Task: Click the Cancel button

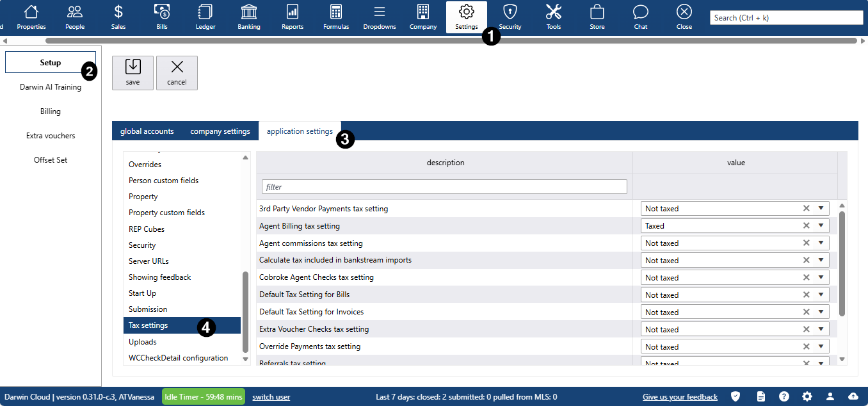Action: click(177, 72)
